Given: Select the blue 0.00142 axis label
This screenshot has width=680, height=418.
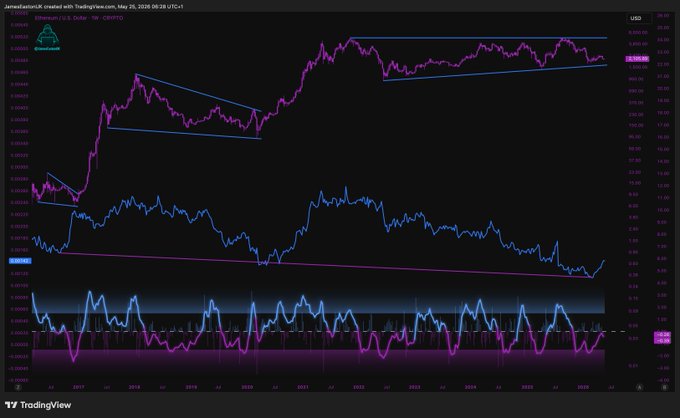Looking at the screenshot, I should coord(20,261).
